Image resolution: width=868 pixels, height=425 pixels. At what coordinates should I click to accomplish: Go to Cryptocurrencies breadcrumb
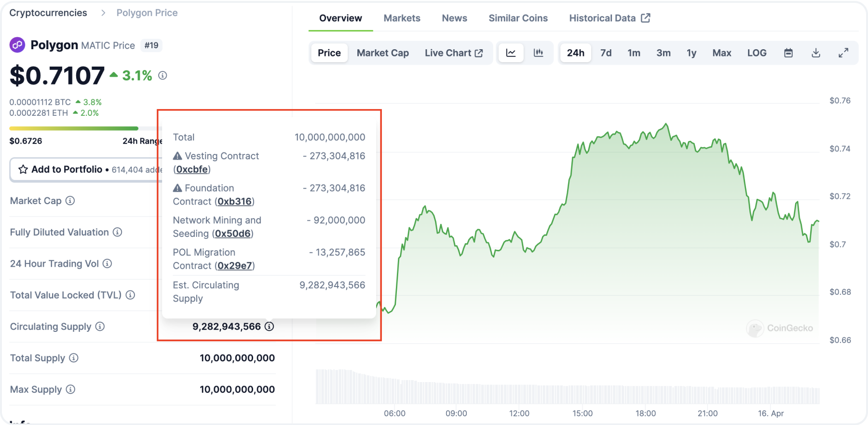(48, 13)
